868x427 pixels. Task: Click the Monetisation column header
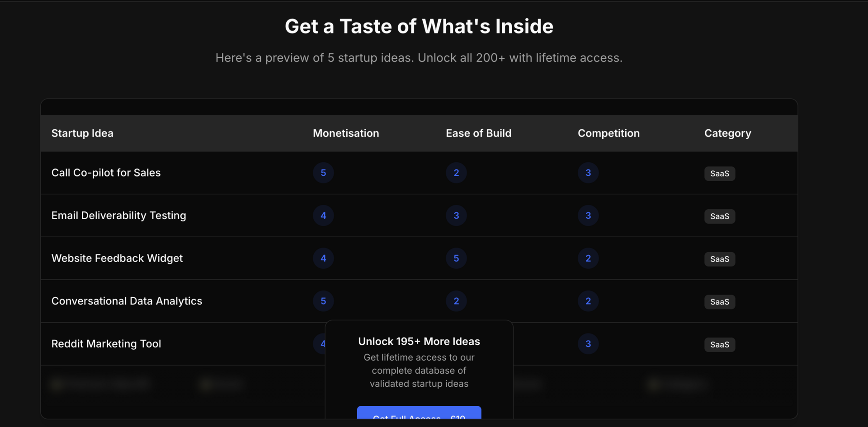coord(346,133)
